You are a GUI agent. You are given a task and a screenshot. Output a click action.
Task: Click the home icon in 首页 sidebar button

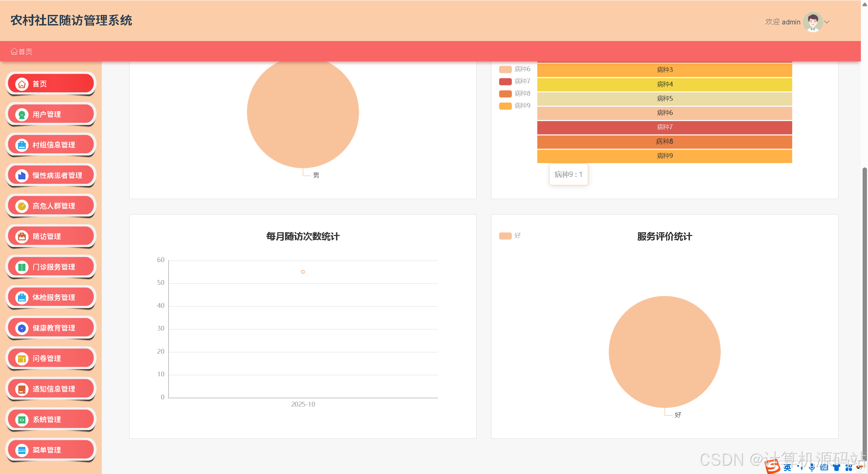pyautogui.click(x=22, y=84)
